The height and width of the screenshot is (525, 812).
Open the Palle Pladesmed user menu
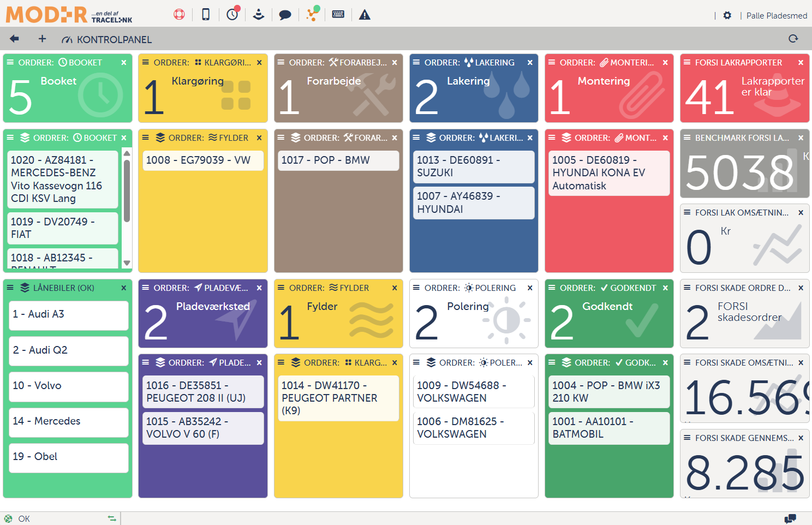click(x=776, y=15)
